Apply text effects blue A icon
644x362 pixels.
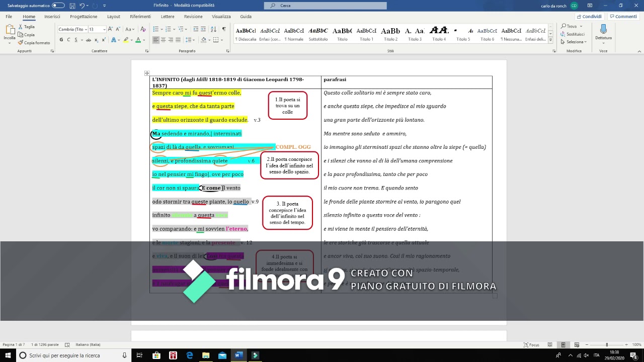[x=114, y=40]
